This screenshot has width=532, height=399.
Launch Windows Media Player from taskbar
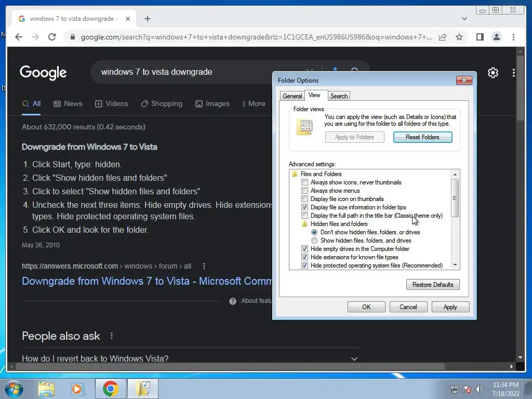pos(77,389)
